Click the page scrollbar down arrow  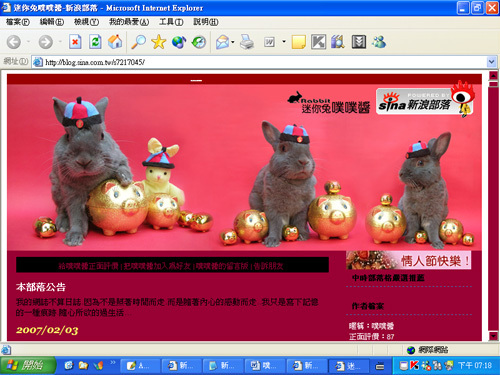pos(493,336)
